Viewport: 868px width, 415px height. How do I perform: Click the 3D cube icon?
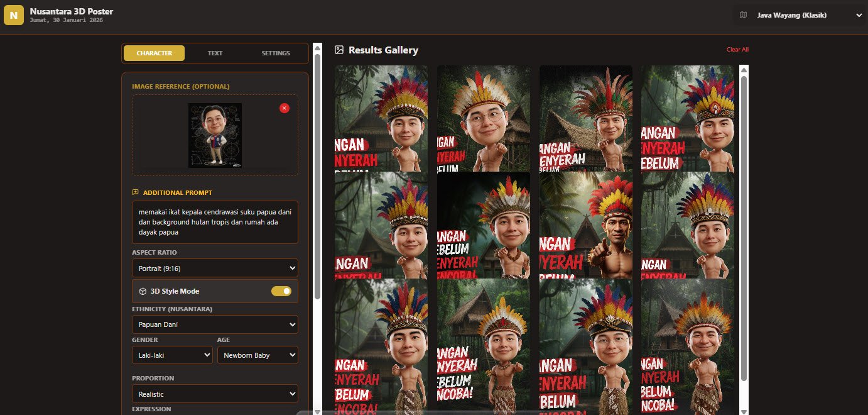coord(143,291)
